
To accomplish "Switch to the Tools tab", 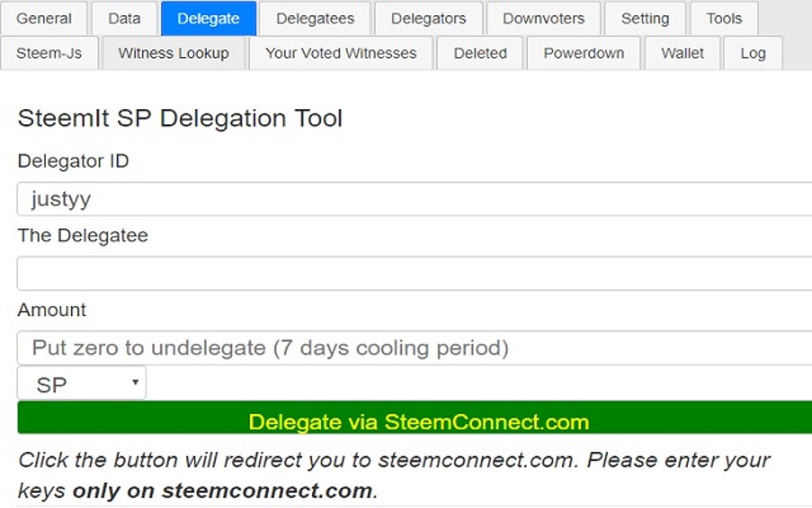I will coord(723,18).
